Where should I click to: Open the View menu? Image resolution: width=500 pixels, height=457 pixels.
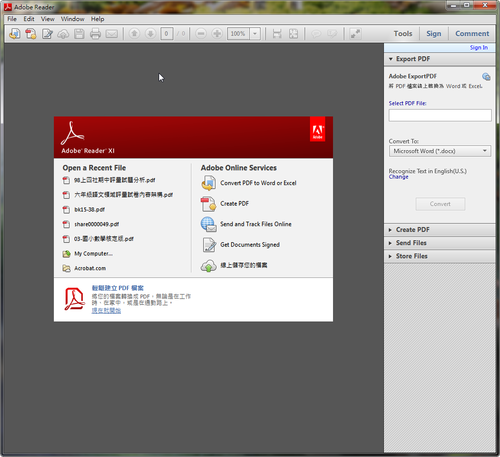click(x=48, y=19)
